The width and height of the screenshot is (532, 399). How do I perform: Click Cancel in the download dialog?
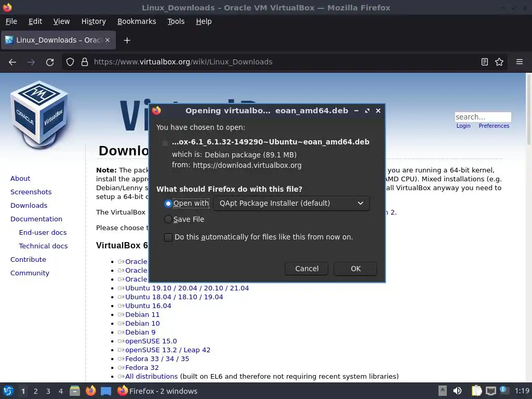[x=307, y=269]
